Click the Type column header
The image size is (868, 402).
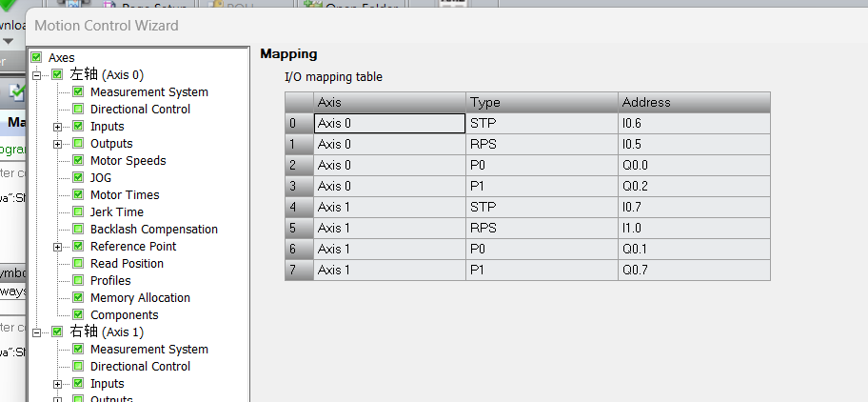click(541, 103)
